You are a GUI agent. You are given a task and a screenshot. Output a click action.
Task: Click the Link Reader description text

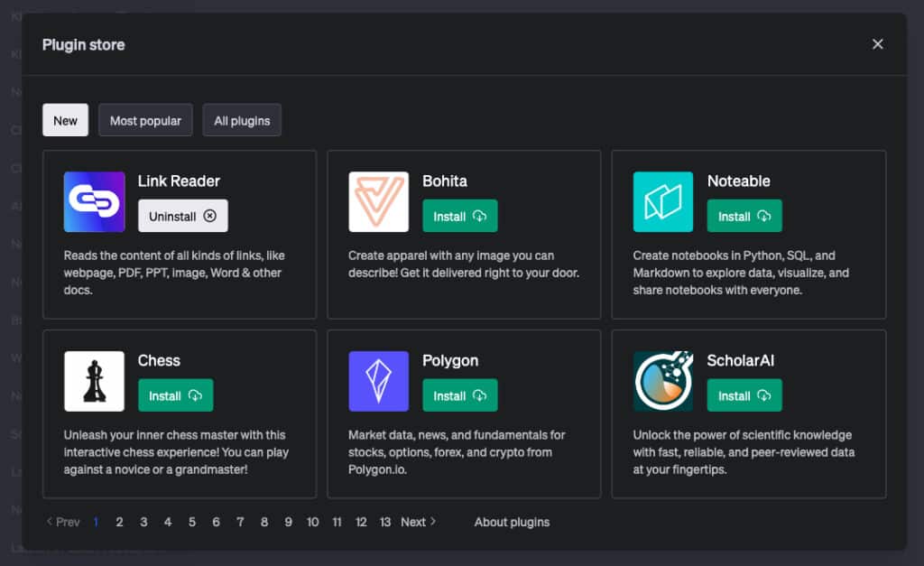pos(174,273)
